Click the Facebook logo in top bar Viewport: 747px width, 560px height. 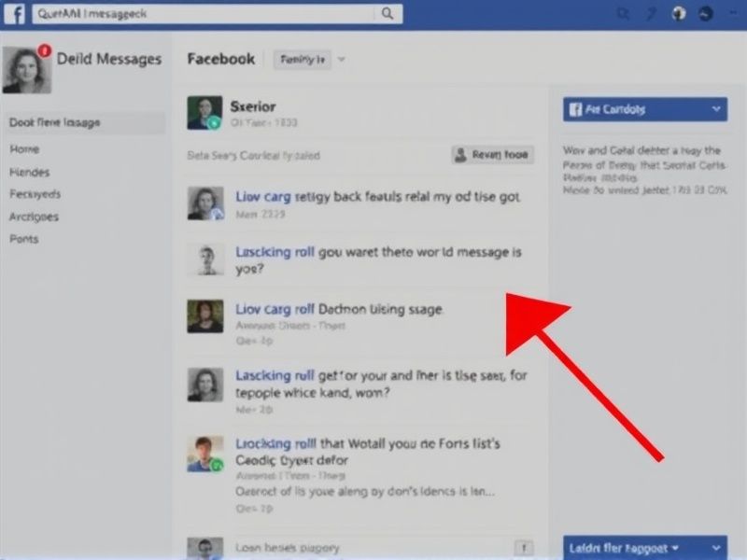pos(15,14)
